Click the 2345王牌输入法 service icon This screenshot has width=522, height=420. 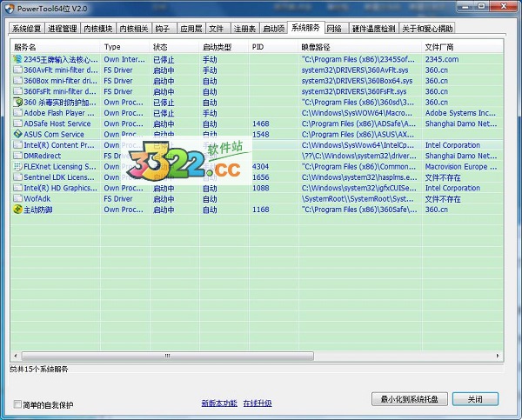pyautogui.click(x=17, y=59)
